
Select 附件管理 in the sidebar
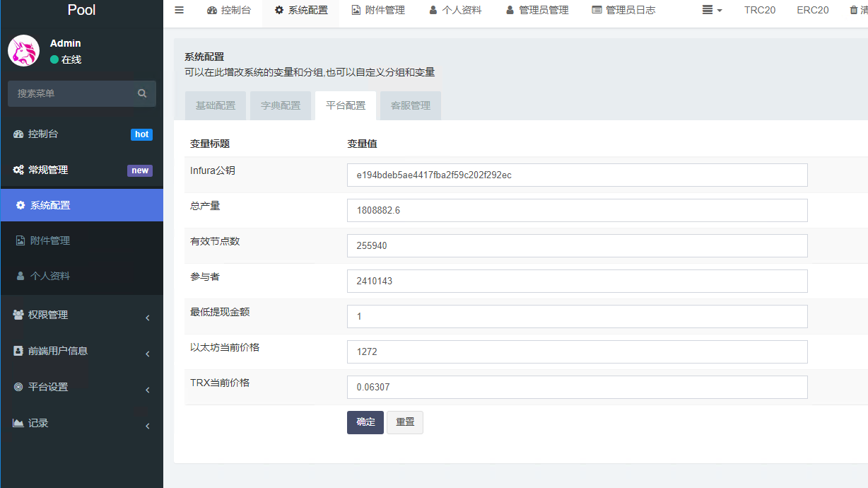click(49, 240)
